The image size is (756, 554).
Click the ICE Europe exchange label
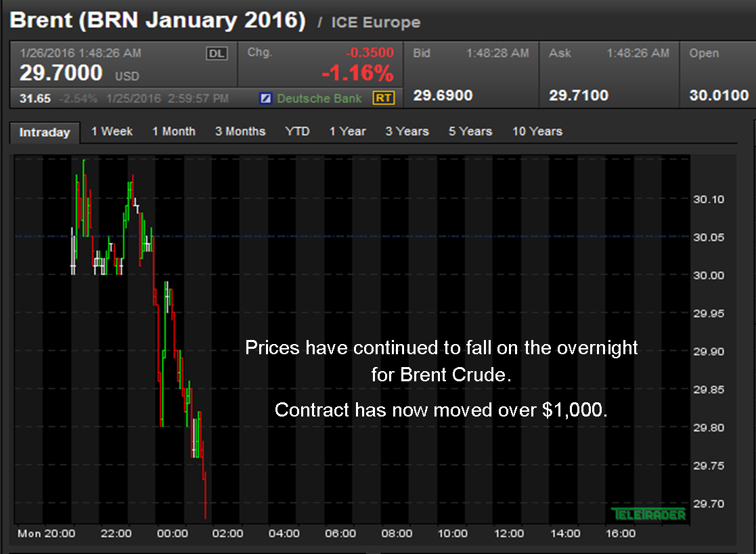coord(375,22)
